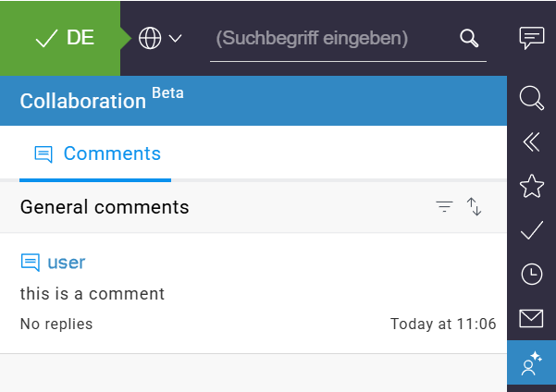
Task: Change the comment sort order using the arrows
Action: pyautogui.click(x=474, y=207)
